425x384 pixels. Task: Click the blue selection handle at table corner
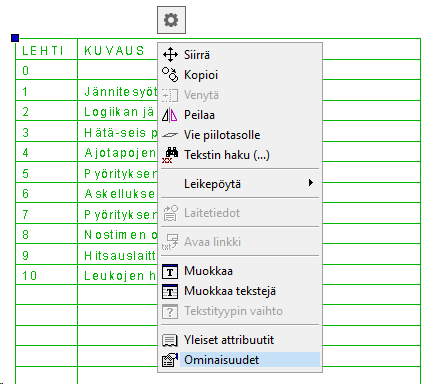point(15,38)
